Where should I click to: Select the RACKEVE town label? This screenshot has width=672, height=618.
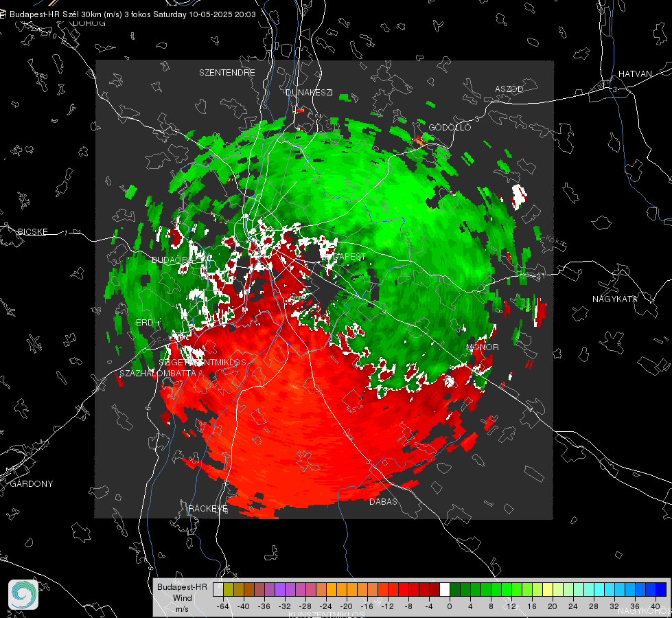(208, 508)
